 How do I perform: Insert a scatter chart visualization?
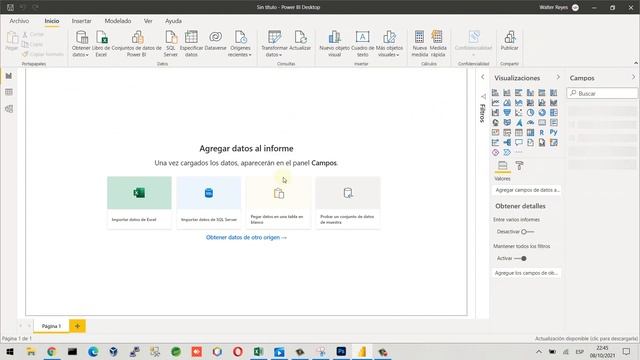tap(518, 113)
